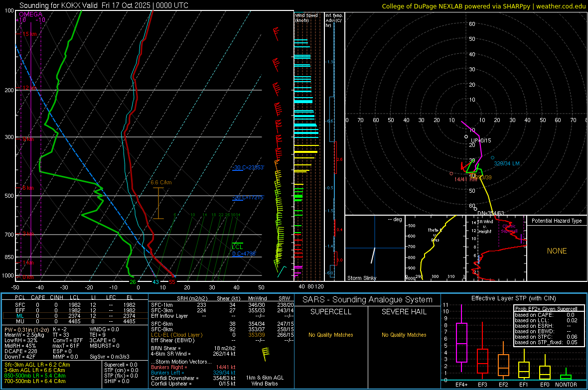Click the wet-bulb value 43

pos(155,282)
